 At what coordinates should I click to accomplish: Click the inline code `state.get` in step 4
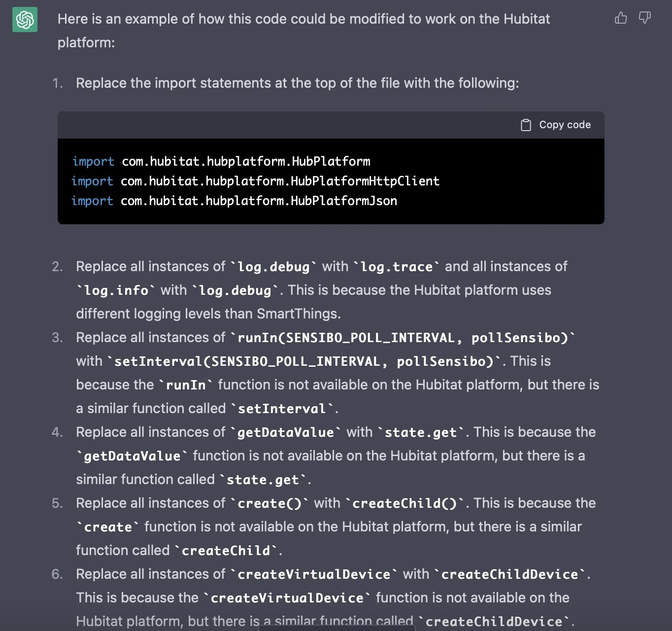pyautogui.click(x=420, y=432)
